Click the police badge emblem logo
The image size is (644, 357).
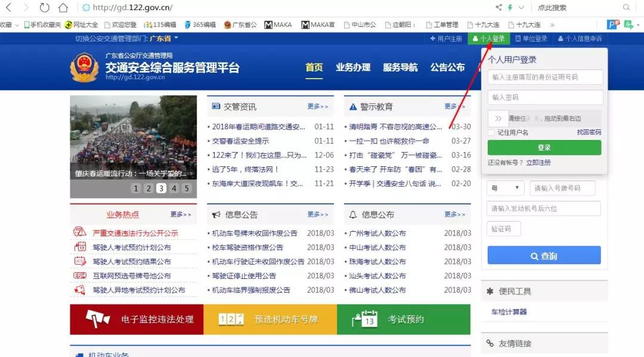point(84,68)
